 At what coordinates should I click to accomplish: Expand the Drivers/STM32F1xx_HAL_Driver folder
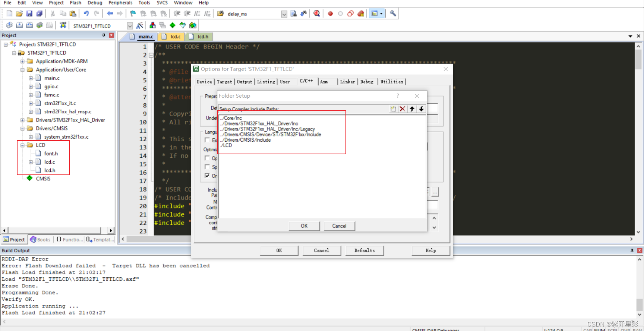click(x=22, y=120)
